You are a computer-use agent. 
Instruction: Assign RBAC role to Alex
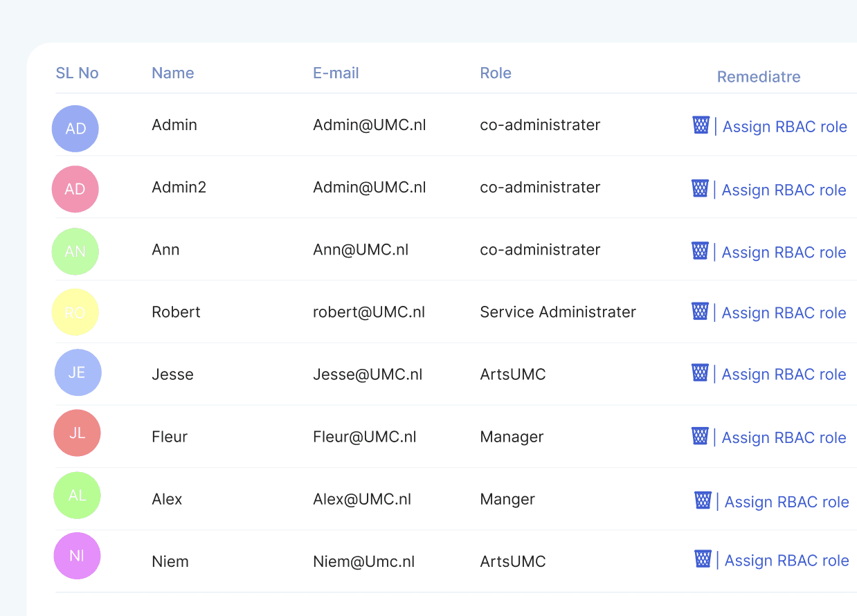pyautogui.click(x=787, y=502)
